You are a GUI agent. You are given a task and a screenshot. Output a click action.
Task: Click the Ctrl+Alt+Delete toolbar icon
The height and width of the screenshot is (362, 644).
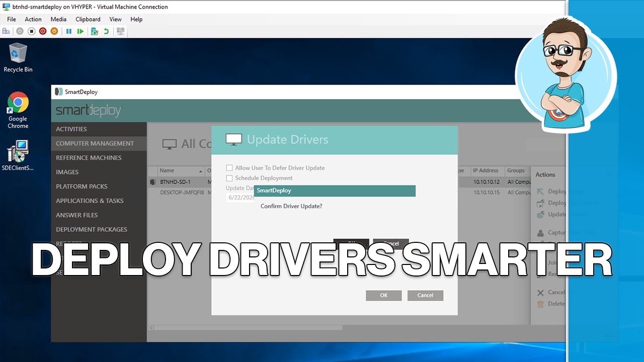[x=6, y=31]
